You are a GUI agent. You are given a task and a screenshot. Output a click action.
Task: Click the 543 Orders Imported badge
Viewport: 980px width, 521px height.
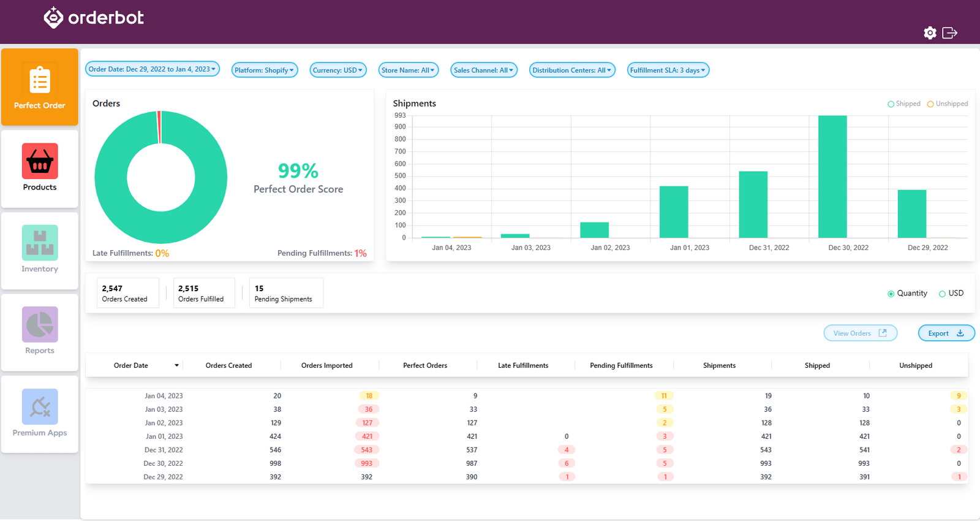[x=367, y=450]
